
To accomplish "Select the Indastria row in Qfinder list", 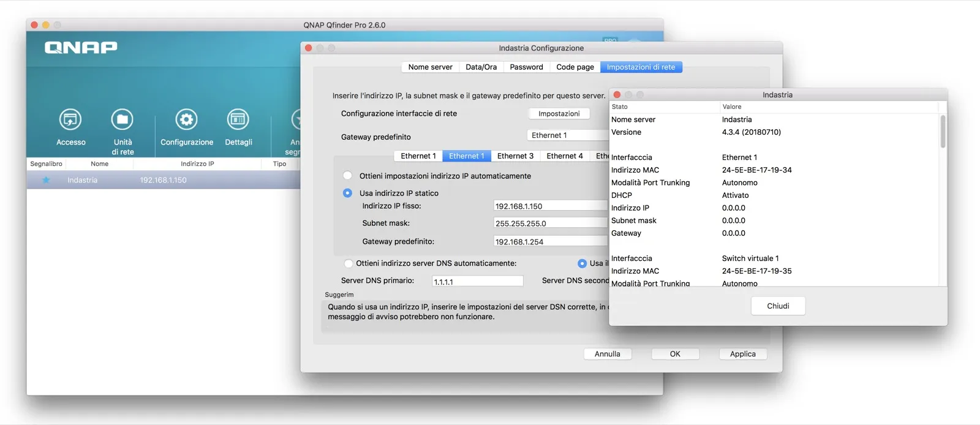I will click(x=163, y=180).
